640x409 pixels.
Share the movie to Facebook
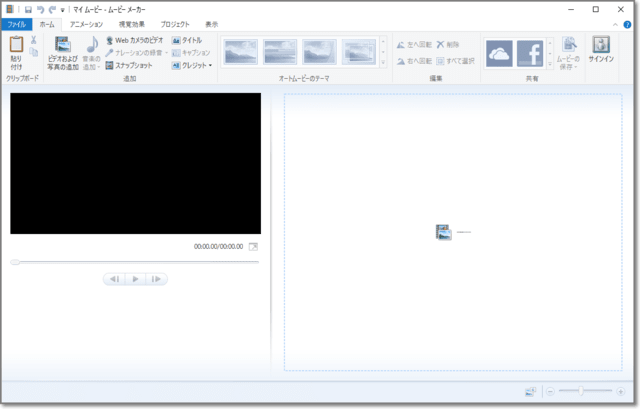point(530,52)
